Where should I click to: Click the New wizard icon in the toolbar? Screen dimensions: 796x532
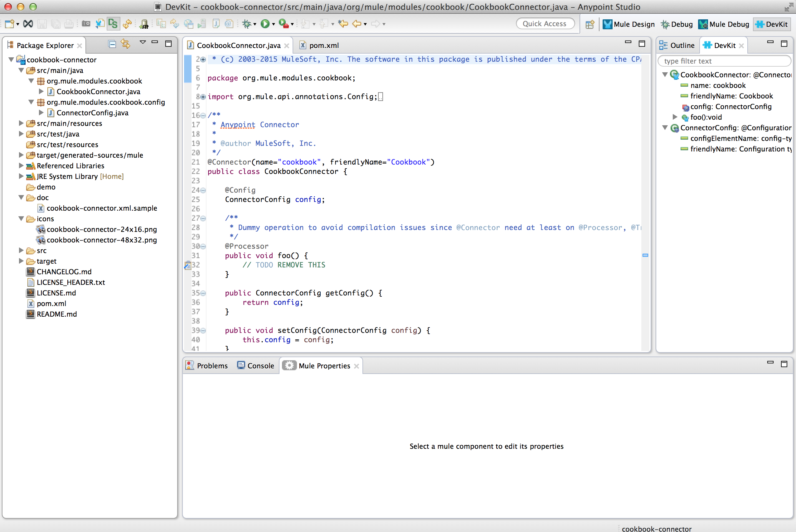pyautogui.click(x=10, y=24)
